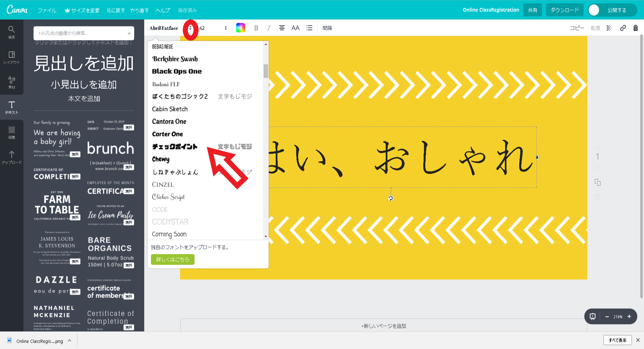Add a new page (+新しいページを追加)
This screenshot has height=349, width=644.
[x=384, y=326]
